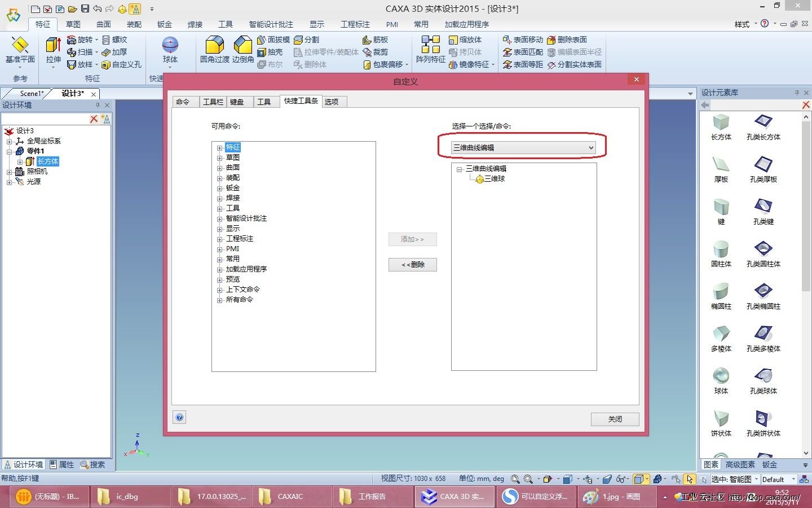
Task: Switch to 搜索 panel tab
Action: pyautogui.click(x=93, y=465)
